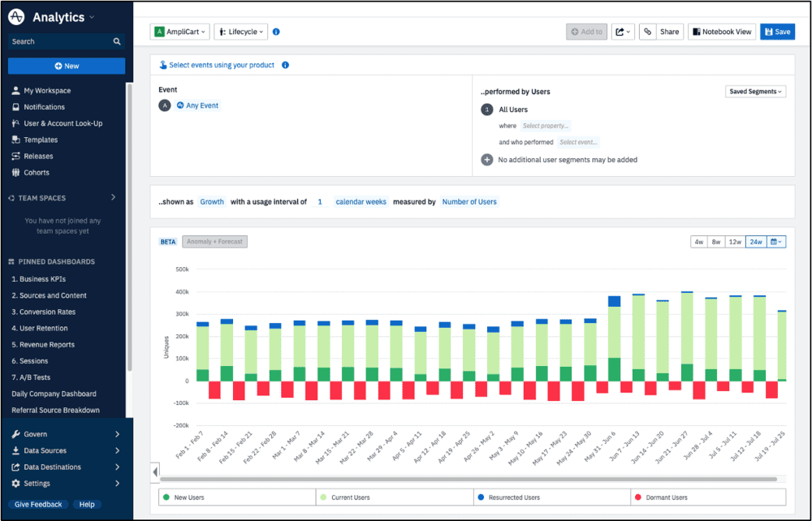This screenshot has height=521, width=812.
Task: Select the 8w time range
Action: pos(716,242)
